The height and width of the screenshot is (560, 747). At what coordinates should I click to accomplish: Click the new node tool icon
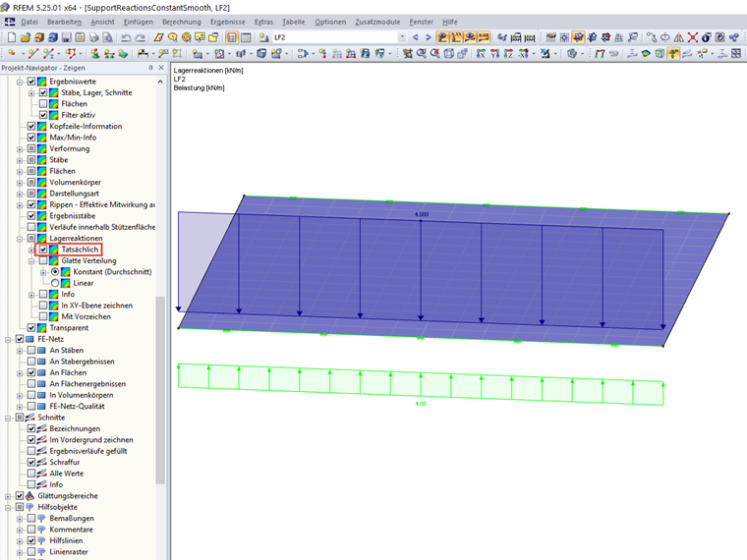(12, 53)
